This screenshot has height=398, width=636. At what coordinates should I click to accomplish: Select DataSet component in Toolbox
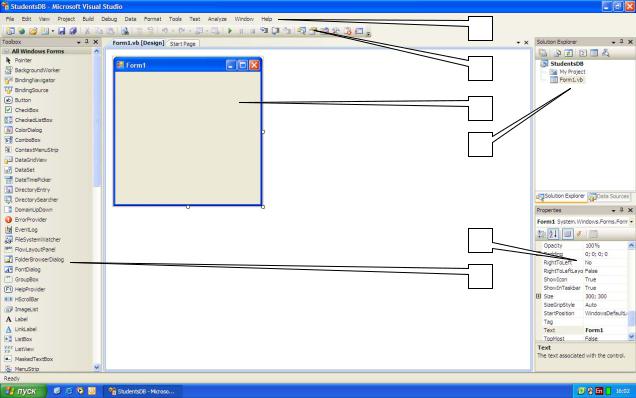24,170
